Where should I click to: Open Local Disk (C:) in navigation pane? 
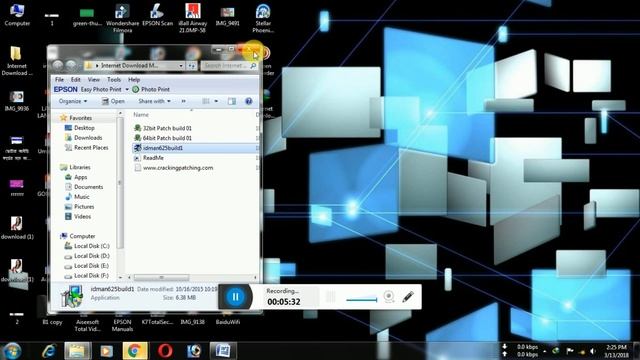point(87,246)
